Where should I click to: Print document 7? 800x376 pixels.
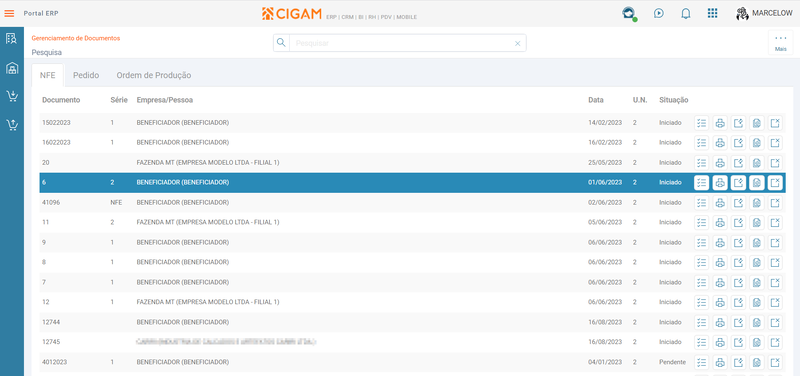coord(720,282)
